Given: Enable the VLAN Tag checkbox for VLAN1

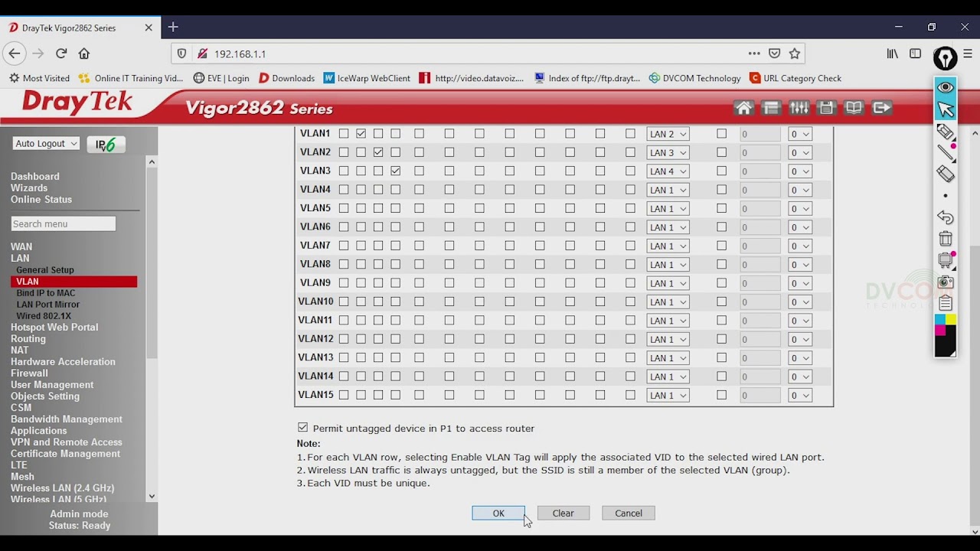Looking at the screenshot, I should 721,133.
